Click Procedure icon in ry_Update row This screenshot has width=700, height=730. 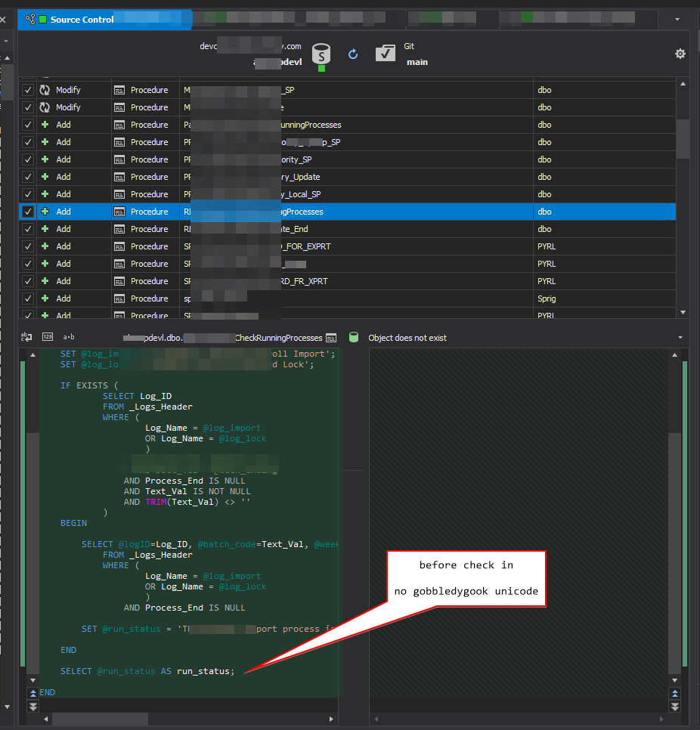click(x=119, y=177)
